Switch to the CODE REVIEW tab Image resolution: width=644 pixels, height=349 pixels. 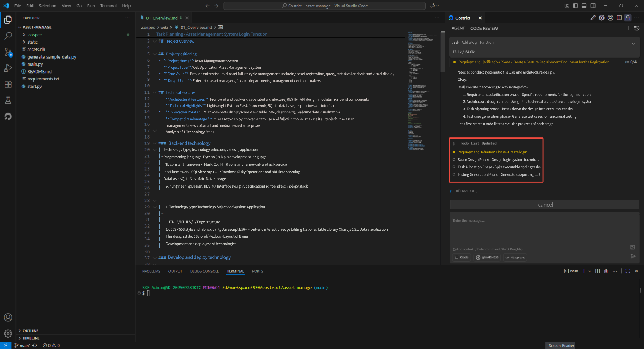coord(484,28)
